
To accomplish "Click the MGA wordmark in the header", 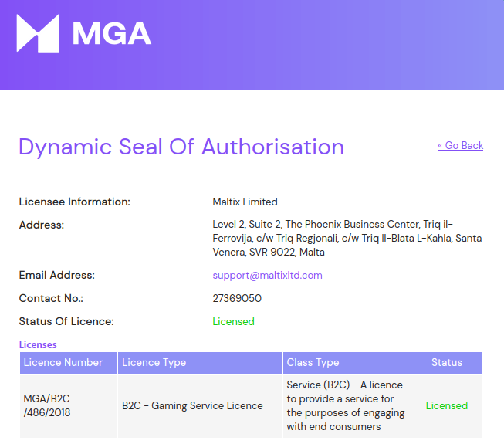I will [112, 33].
